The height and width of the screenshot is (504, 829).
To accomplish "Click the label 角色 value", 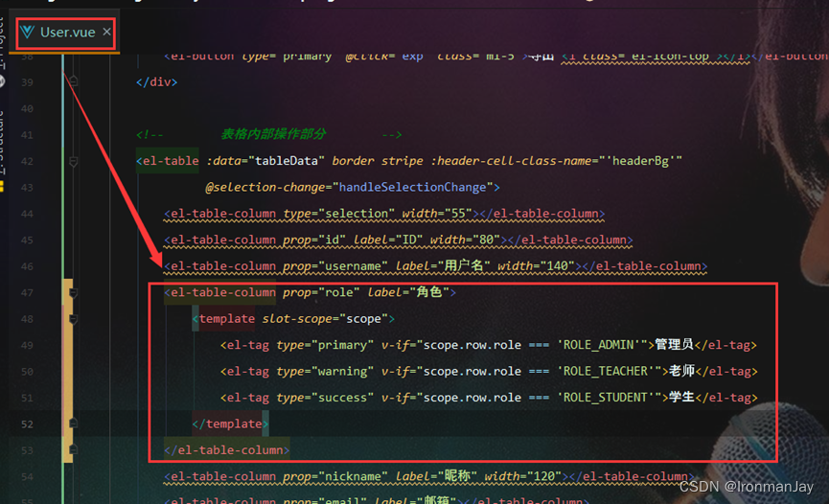I will pos(428,292).
